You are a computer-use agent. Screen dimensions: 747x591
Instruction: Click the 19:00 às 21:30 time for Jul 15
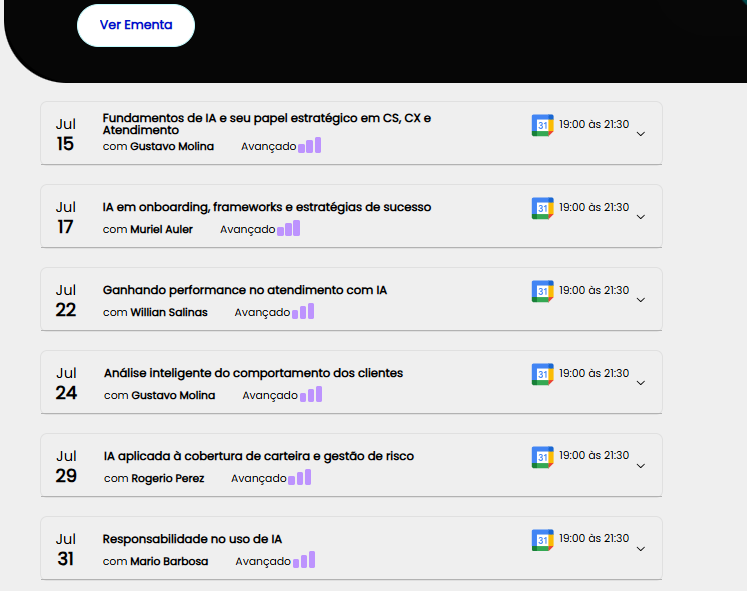[x=594, y=124]
